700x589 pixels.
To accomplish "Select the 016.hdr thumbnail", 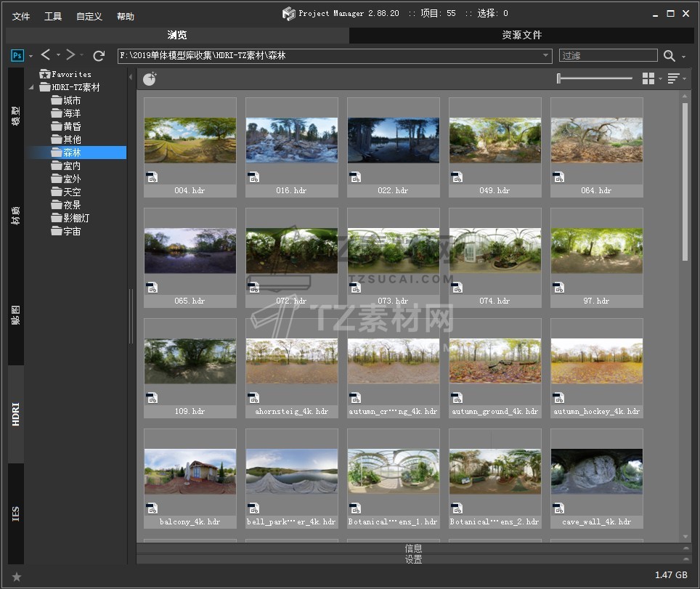I will (292, 147).
